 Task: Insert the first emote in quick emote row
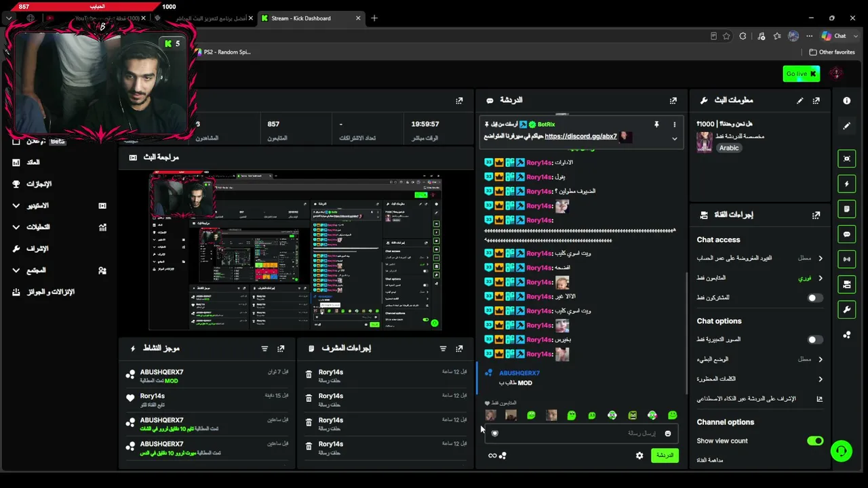click(490, 415)
